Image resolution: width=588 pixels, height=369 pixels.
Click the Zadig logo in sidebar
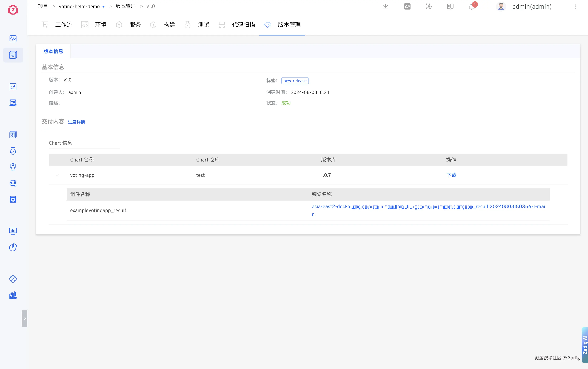(x=13, y=10)
